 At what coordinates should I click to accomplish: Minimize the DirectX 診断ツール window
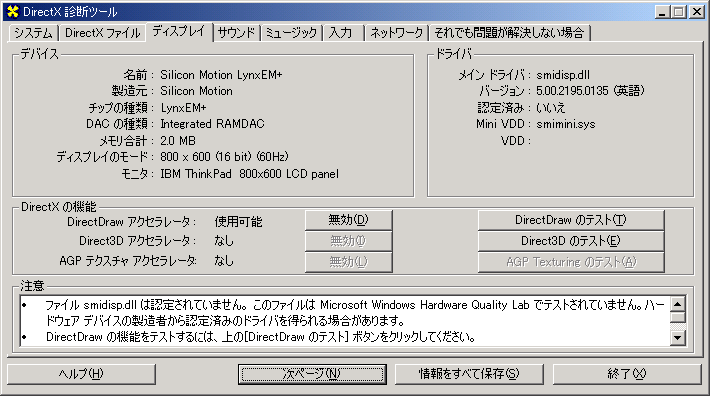pyautogui.click(x=662, y=12)
